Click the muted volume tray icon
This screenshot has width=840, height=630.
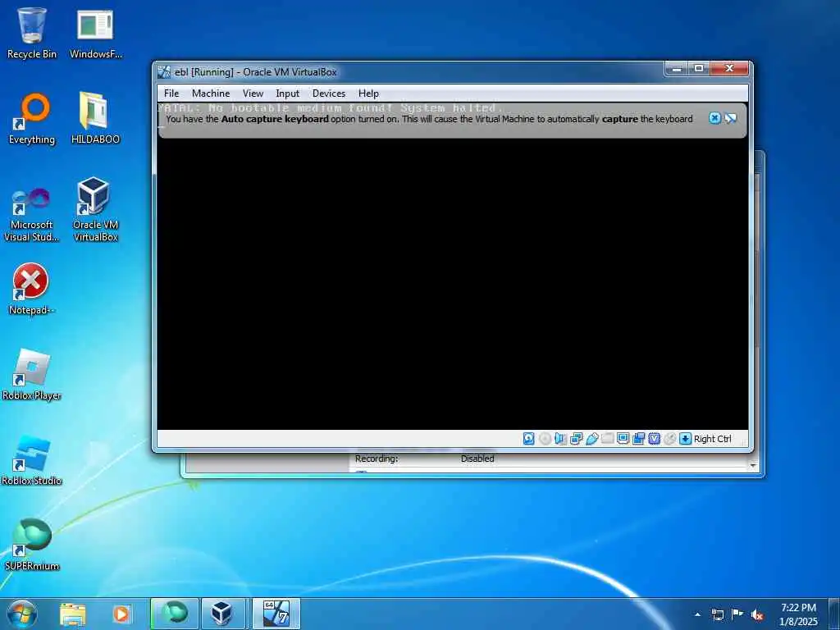pos(757,615)
